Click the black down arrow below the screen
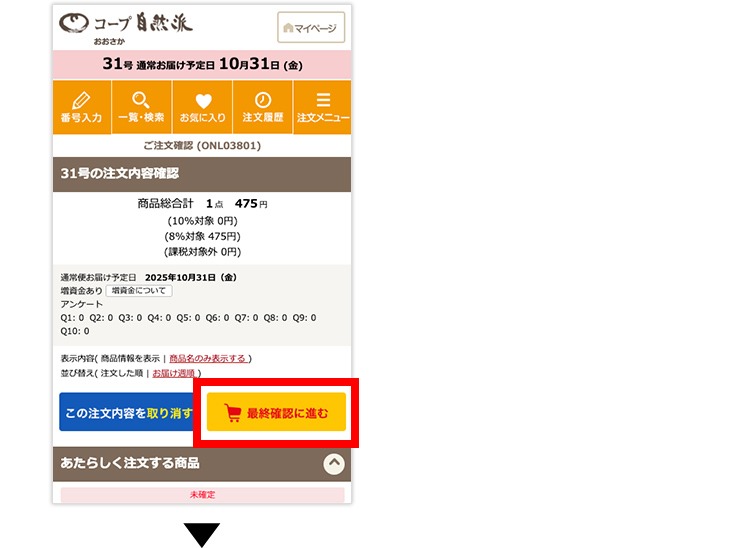The image size is (750, 548). point(202,535)
